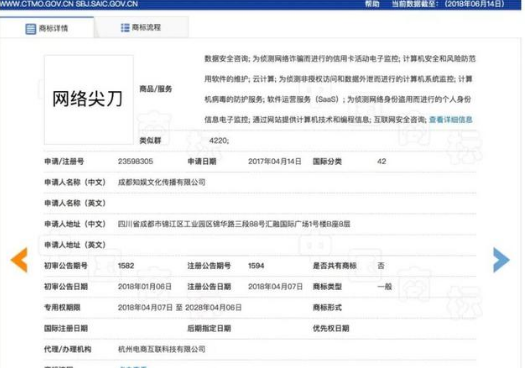The width and height of the screenshot is (525, 368).
Task: Select preliminary announcement date 2018年01月06日
Action: (145, 287)
